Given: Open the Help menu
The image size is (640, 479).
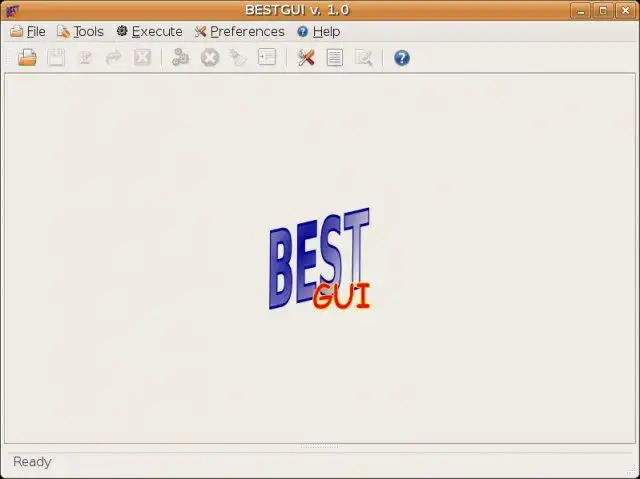Looking at the screenshot, I should 319,32.
